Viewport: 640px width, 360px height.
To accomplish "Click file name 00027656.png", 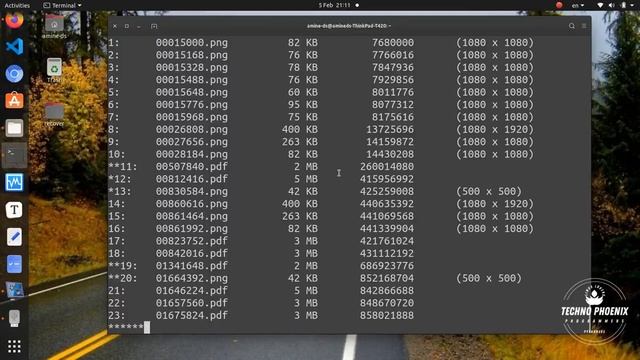I will [191, 142].
